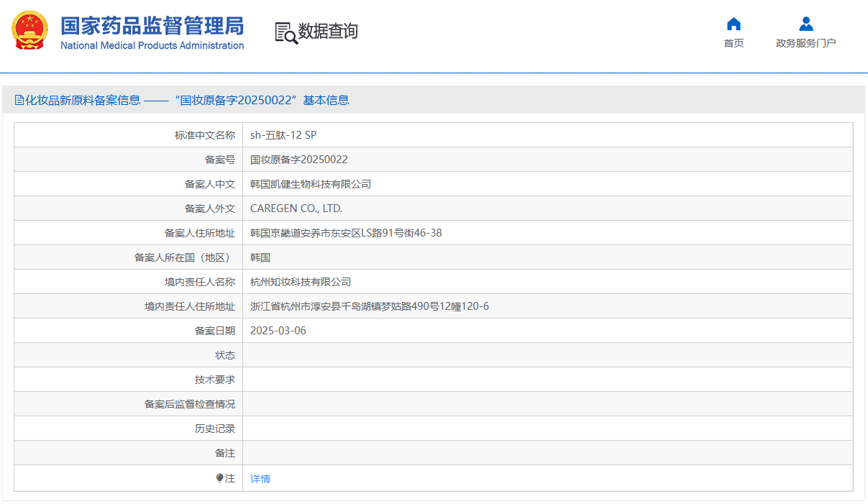
Task: Open the 详情 link
Action: coord(260,479)
